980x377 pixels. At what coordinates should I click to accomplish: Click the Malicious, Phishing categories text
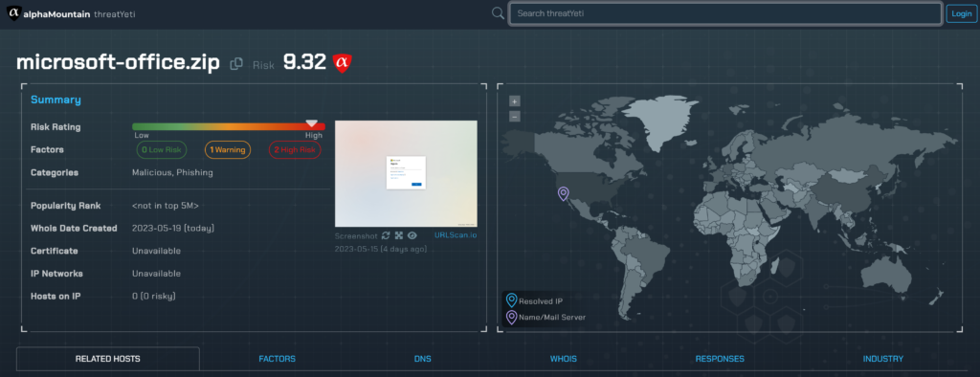(172, 172)
